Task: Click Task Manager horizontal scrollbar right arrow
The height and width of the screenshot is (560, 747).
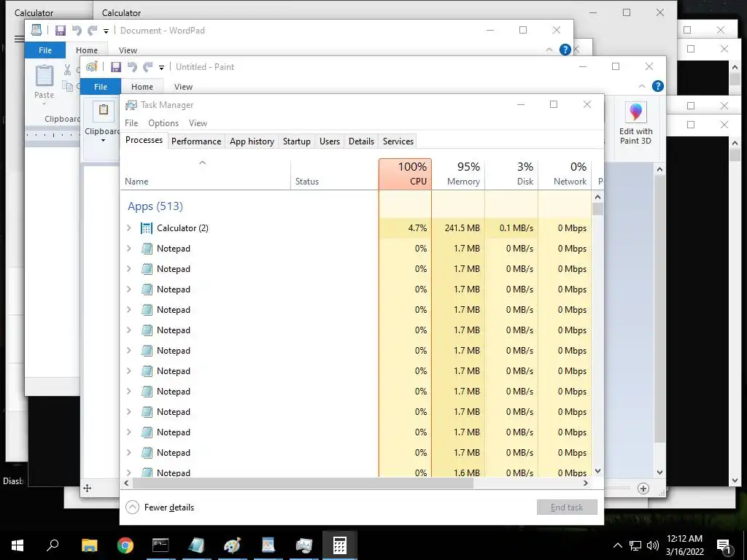Action: [586, 483]
